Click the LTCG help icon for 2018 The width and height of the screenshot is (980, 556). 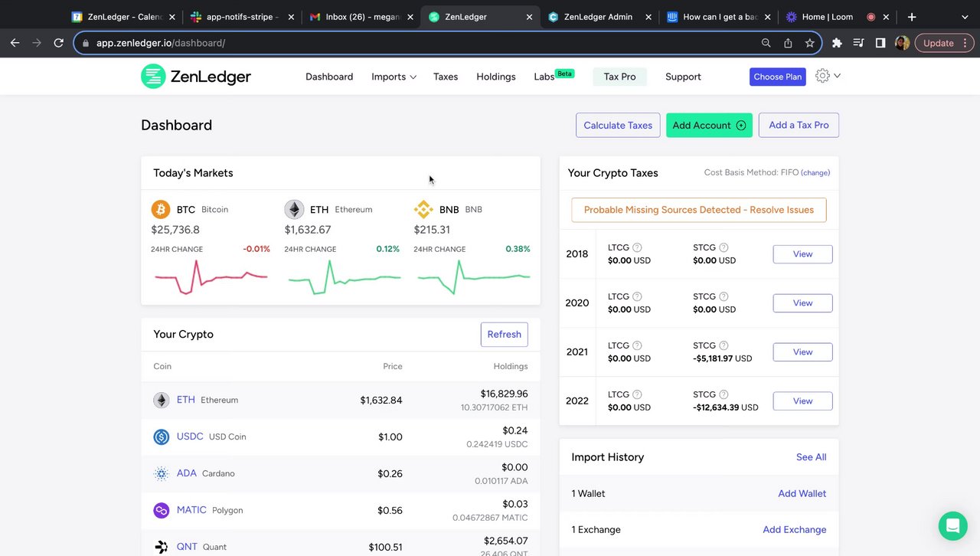637,247
